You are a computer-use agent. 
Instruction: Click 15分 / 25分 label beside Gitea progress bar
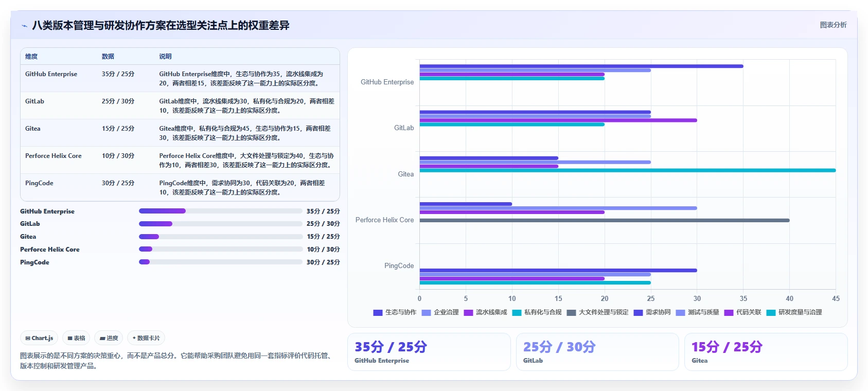[x=323, y=237]
